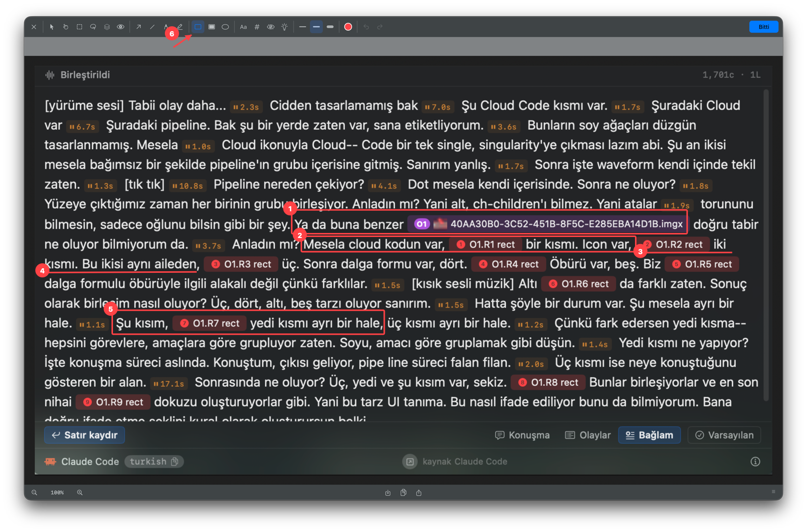Switch to the Olaylar tab

tap(588, 435)
